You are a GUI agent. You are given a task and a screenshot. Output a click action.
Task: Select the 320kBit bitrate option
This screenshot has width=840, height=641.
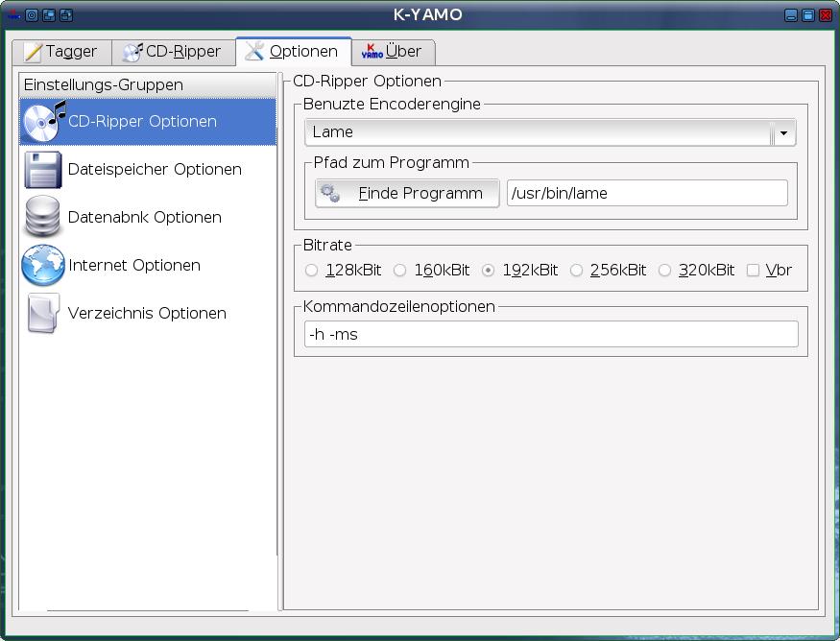tap(696, 271)
